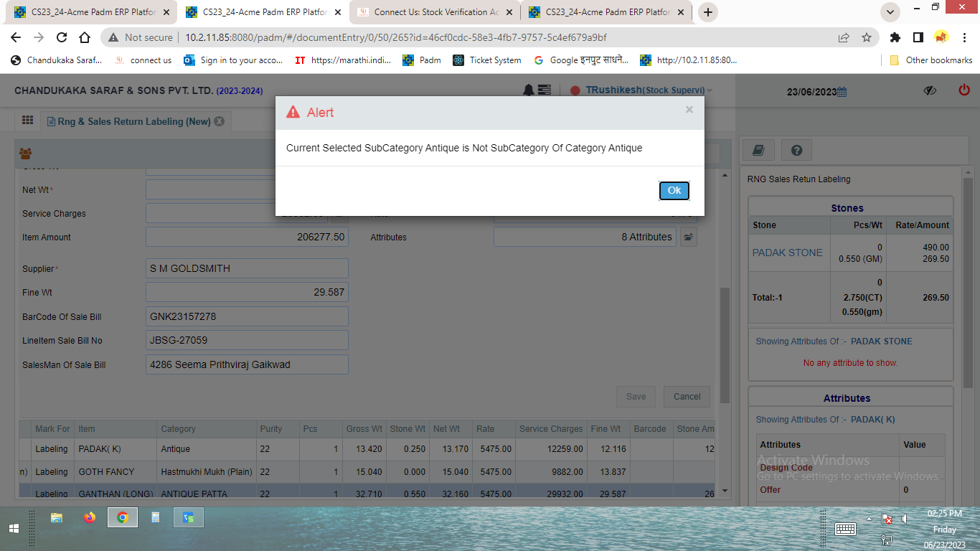980x551 pixels.
Task: Reload the page with the browser refresh icon
Action: [62, 37]
